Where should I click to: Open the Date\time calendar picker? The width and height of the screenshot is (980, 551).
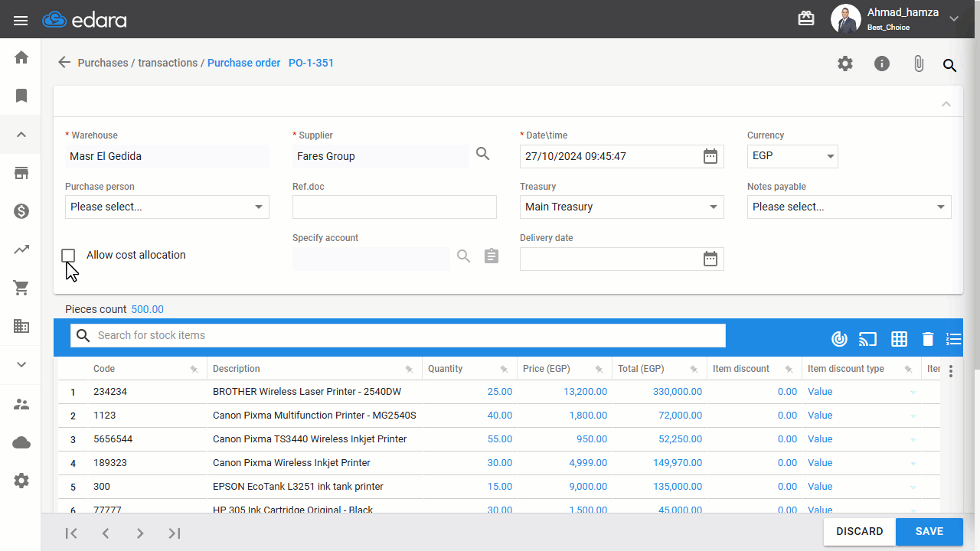(x=710, y=156)
